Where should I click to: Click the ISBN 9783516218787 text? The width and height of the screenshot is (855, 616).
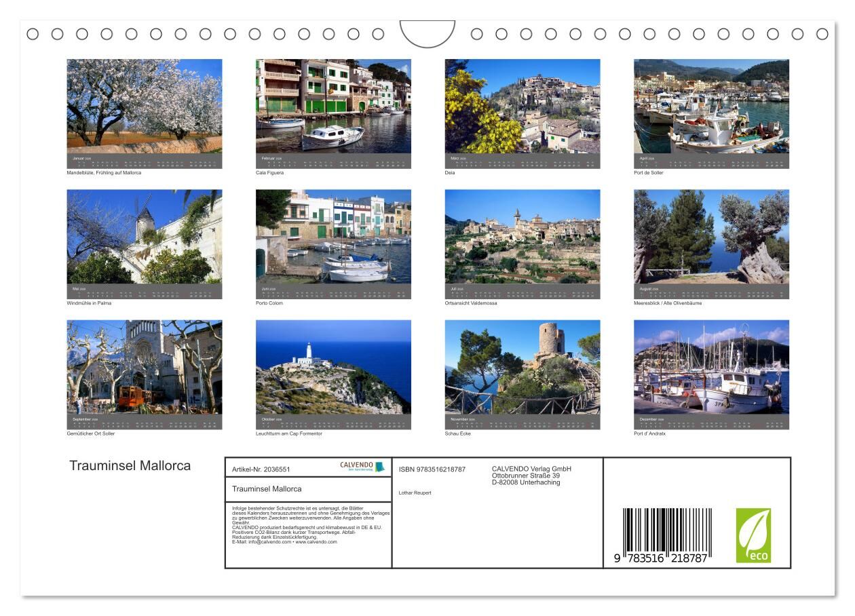(432, 469)
